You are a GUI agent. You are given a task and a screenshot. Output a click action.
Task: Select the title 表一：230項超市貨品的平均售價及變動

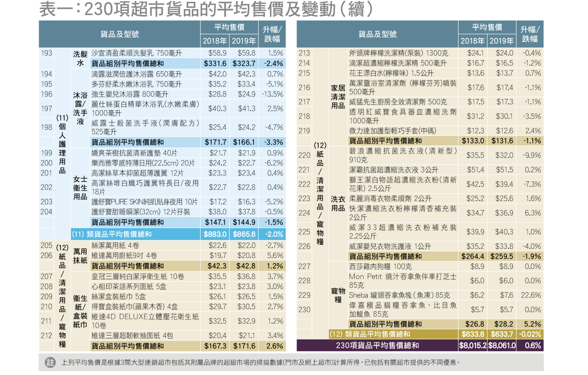[206, 9]
